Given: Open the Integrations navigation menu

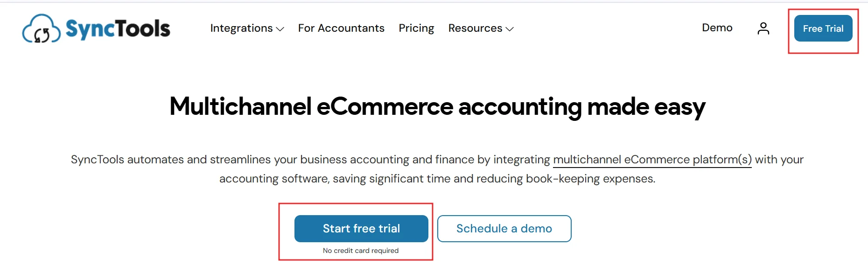Looking at the screenshot, I should [241, 28].
